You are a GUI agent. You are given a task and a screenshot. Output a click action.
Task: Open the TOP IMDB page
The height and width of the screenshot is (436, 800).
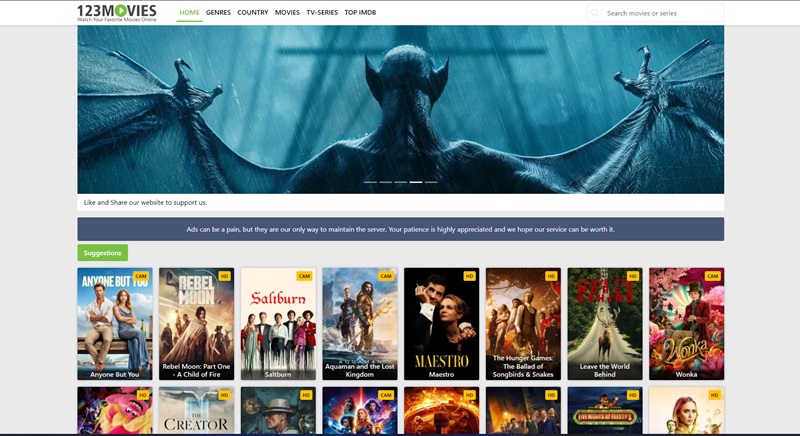pyautogui.click(x=360, y=12)
